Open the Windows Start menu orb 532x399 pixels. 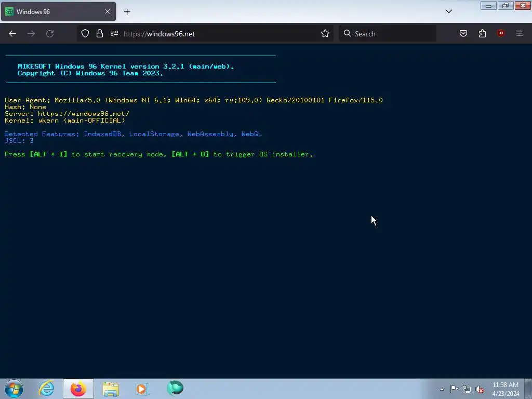[14, 389]
